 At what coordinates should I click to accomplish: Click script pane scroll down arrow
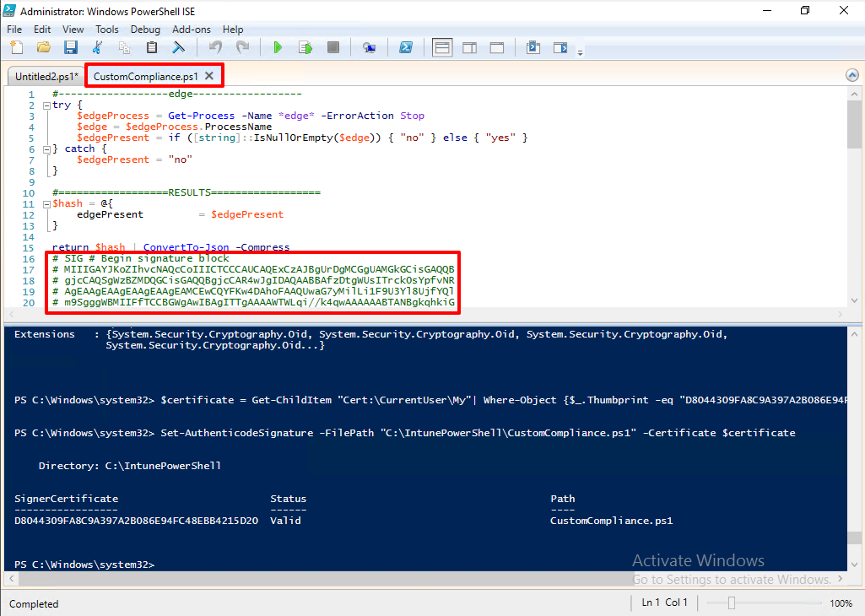point(854,300)
